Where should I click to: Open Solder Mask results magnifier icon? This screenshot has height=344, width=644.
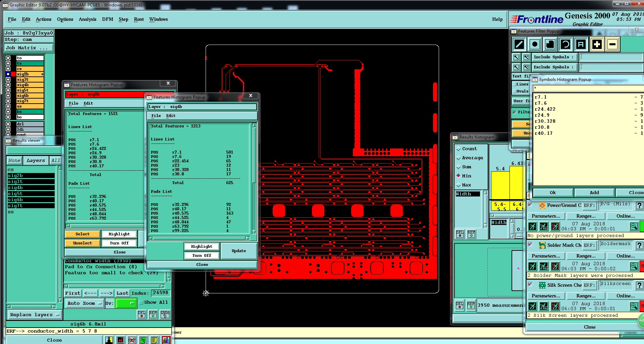(x=634, y=267)
